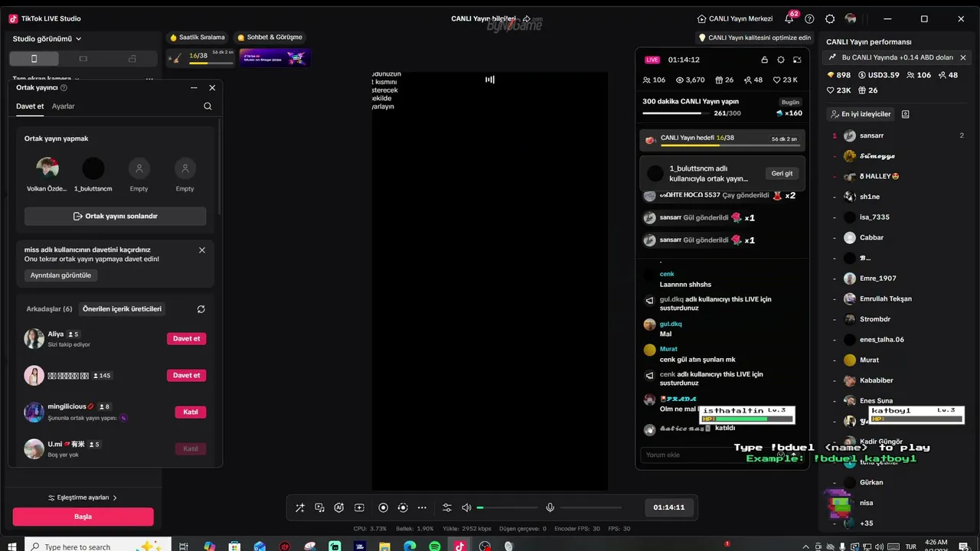Open the audio mixer settings icon

point(447,507)
